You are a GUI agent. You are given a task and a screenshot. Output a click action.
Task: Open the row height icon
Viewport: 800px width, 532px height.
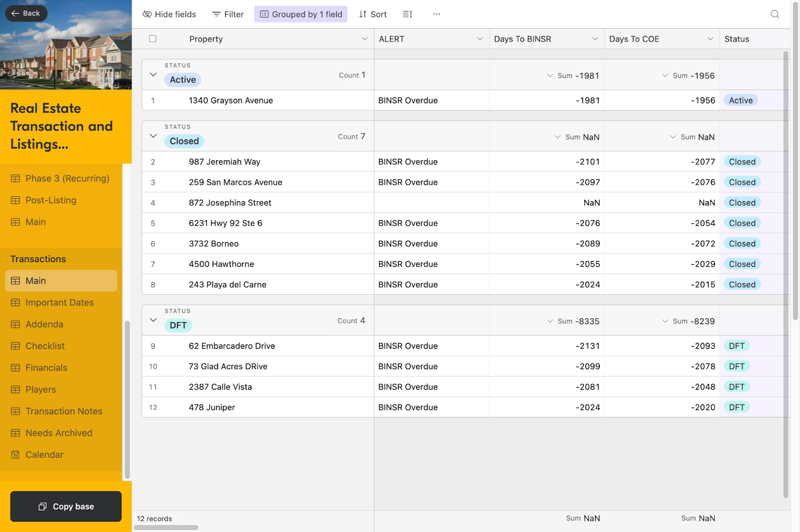[407, 14]
